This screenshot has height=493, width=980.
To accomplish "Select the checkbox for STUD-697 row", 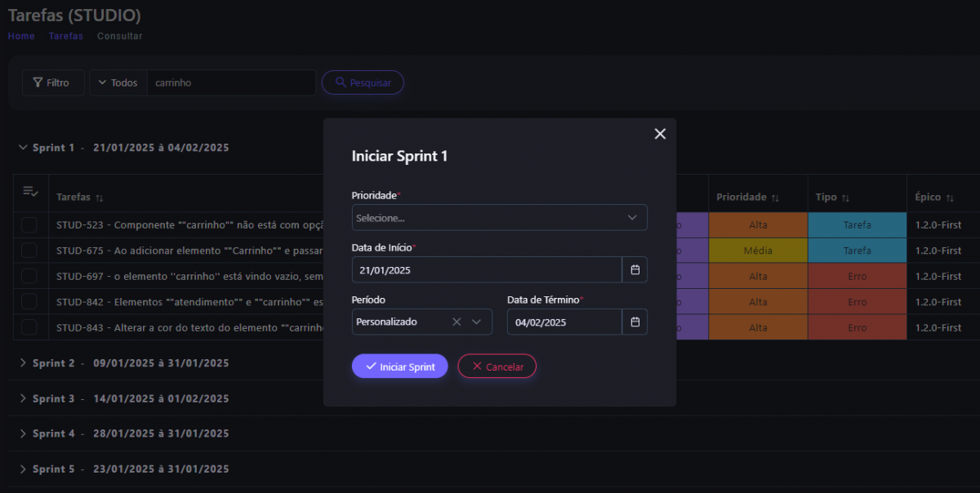I will pos(29,277).
